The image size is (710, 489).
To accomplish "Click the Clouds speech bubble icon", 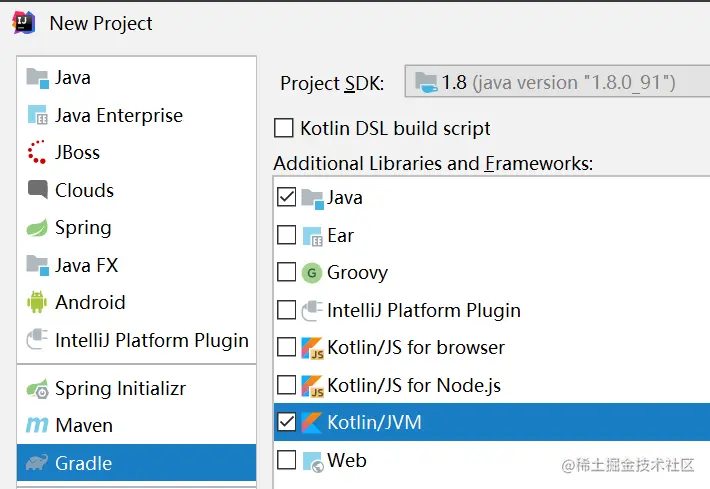I will [x=38, y=190].
